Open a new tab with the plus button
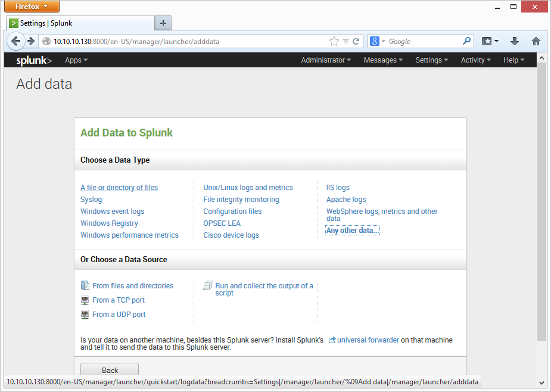The width and height of the screenshot is (551, 392). tap(163, 23)
